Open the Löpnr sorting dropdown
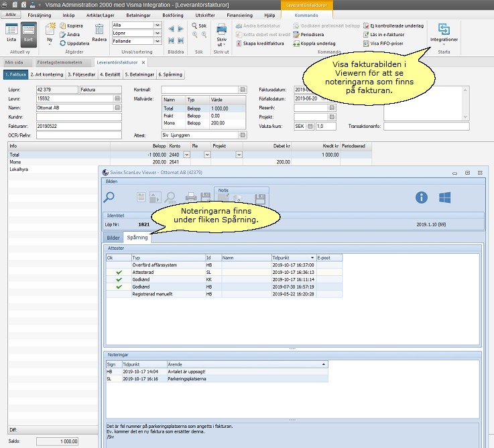Viewport: 494px width, 448px height. [158, 33]
